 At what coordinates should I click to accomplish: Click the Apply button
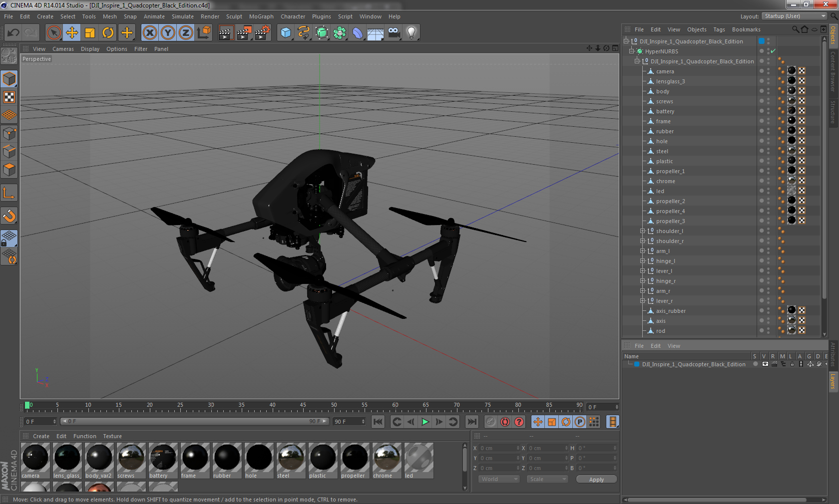tap(596, 480)
